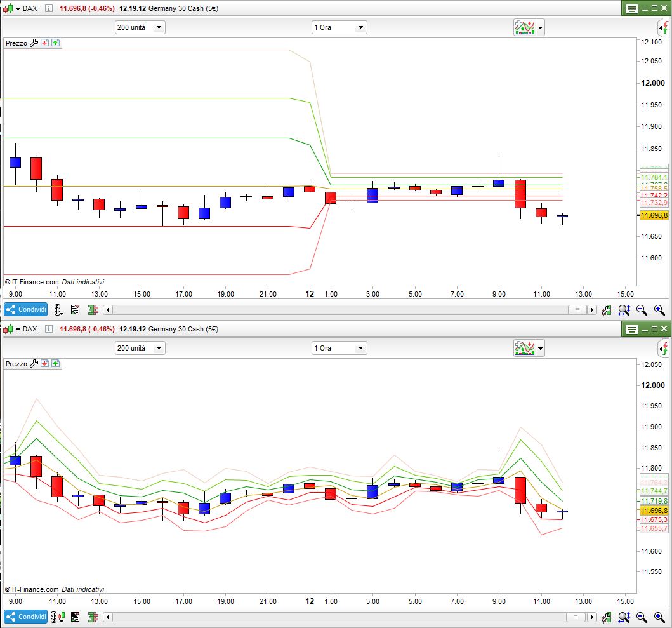
Task: Move price panel up with green arrow in bottom chart
Action: pos(56,363)
